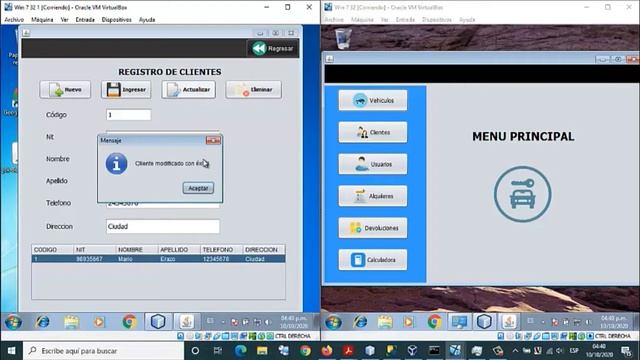Viewport: 640px width, 360px height.
Task: Open Media Player in Registro de Clientes VM taskbar
Action: point(99,322)
